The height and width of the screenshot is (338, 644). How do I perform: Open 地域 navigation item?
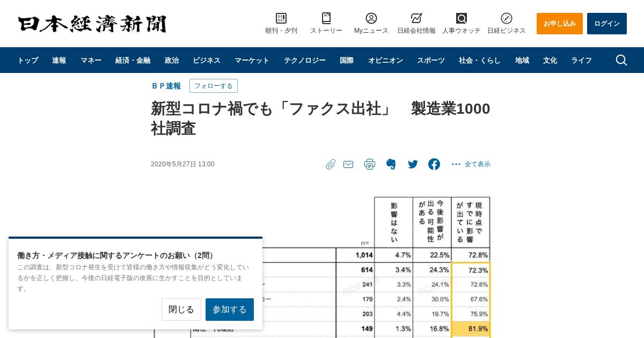click(522, 60)
